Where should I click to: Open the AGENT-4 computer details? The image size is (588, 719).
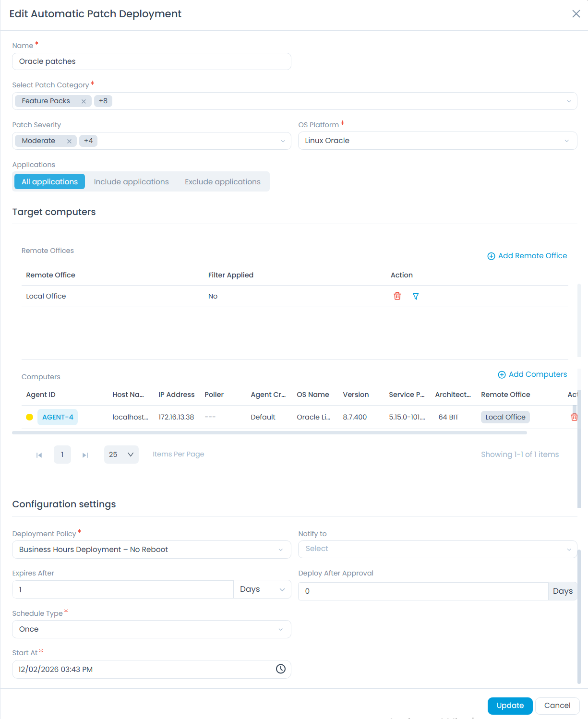[57, 417]
